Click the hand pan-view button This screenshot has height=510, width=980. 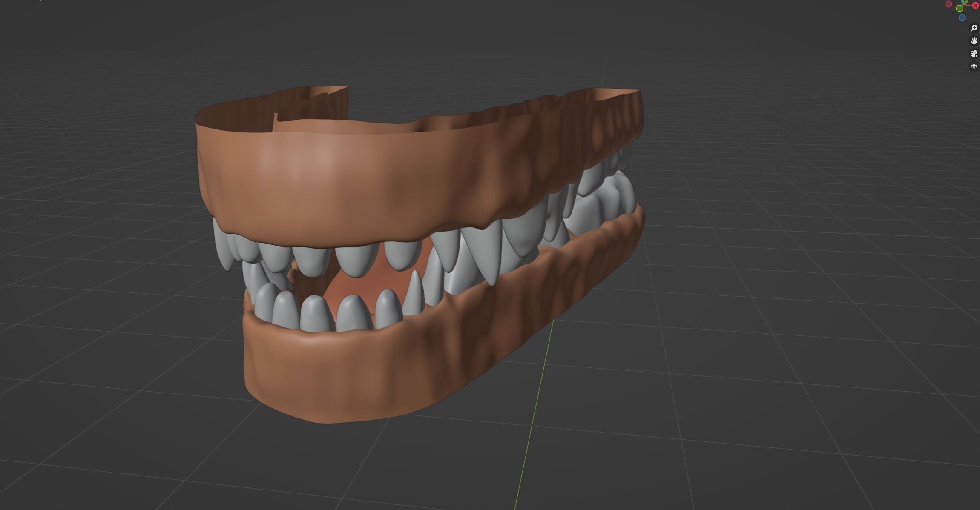(x=974, y=41)
